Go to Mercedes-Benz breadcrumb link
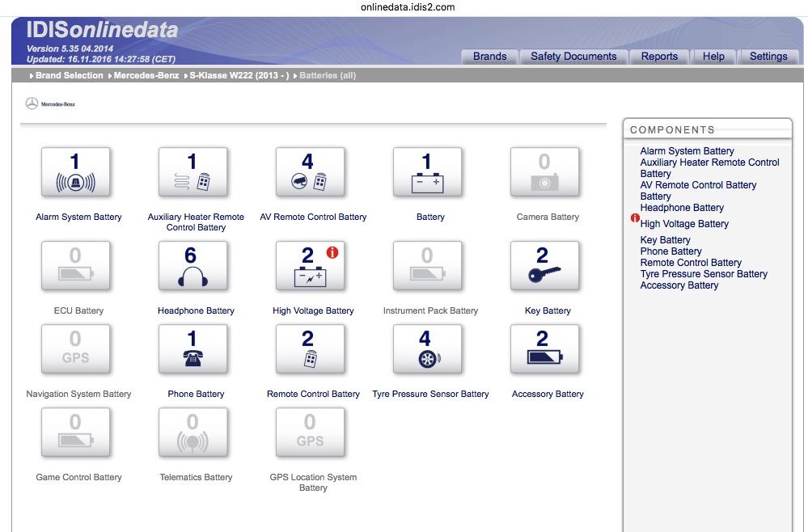 click(x=146, y=76)
